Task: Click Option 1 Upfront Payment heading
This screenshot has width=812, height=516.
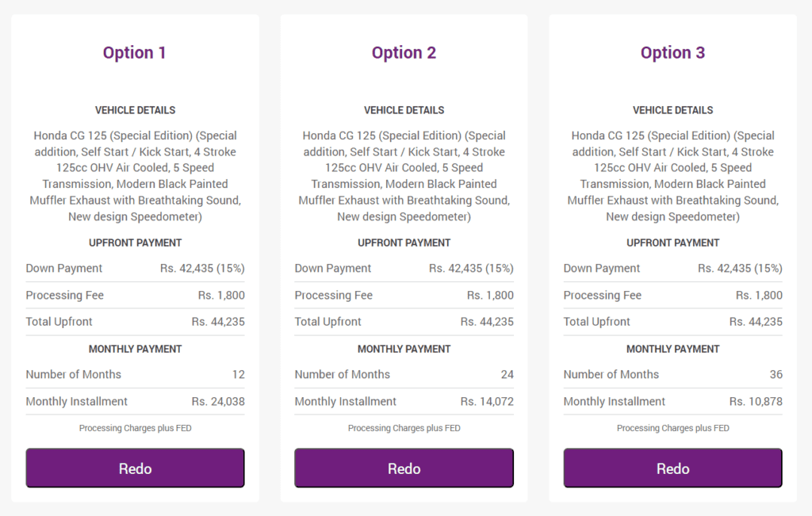Action: tap(135, 243)
